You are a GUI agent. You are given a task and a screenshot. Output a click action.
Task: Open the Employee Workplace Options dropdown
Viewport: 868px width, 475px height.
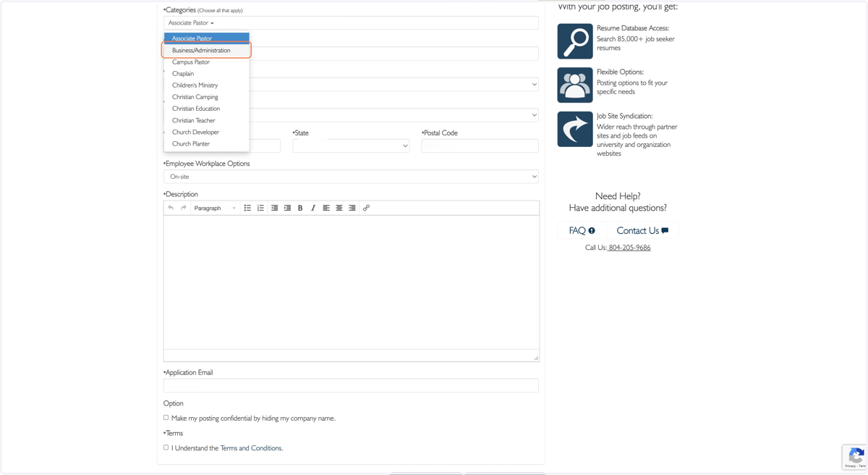point(351,177)
